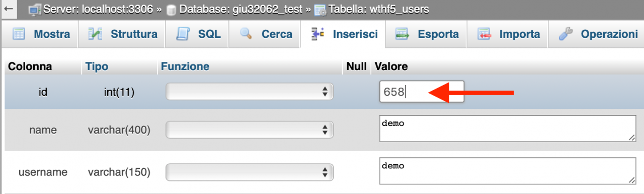Open the Funzione dropdown for id row
The width and height of the screenshot is (644, 194).
(250, 92)
